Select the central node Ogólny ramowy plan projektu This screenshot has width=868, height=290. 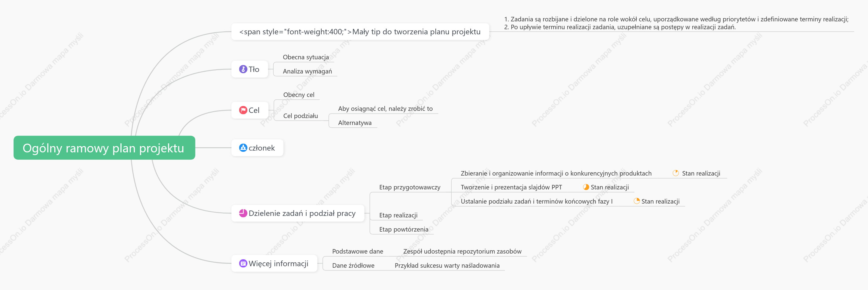click(x=104, y=148)
